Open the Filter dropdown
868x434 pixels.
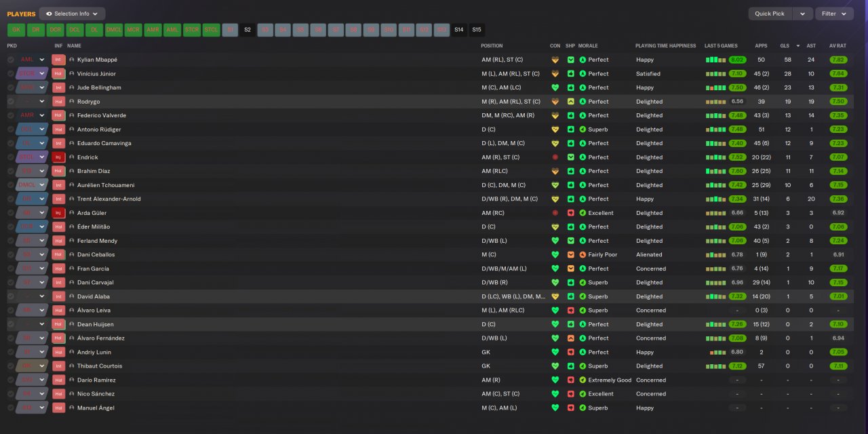coord(834,14)
